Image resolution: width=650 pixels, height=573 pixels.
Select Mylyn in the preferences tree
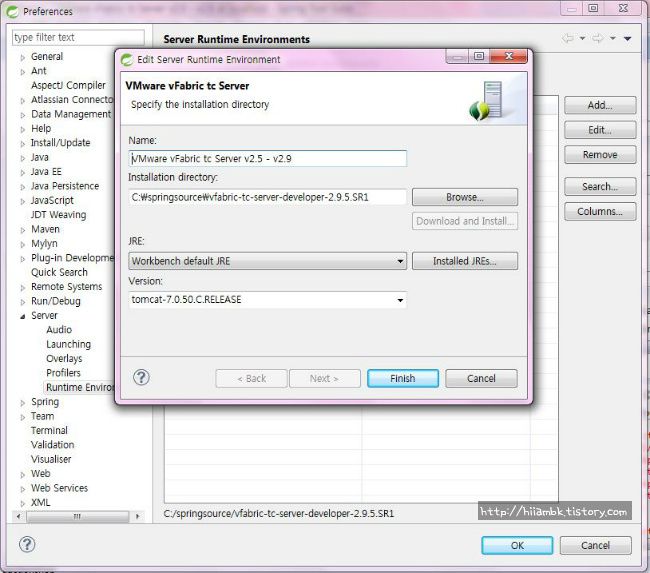pos(44,244)
